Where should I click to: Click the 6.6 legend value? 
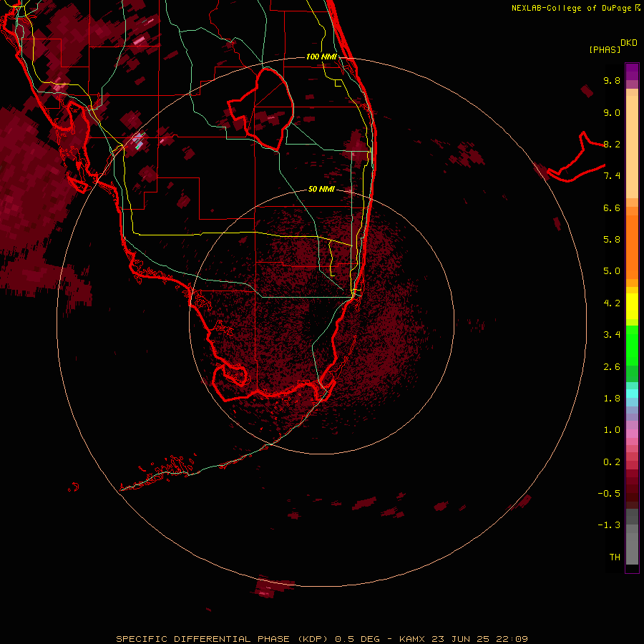pos(612,208)
